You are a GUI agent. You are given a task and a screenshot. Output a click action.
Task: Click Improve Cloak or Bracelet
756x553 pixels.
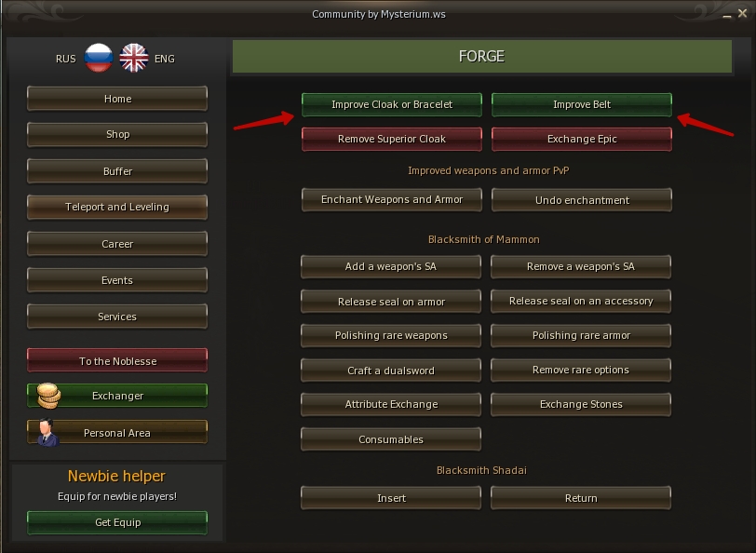(391, 104)
